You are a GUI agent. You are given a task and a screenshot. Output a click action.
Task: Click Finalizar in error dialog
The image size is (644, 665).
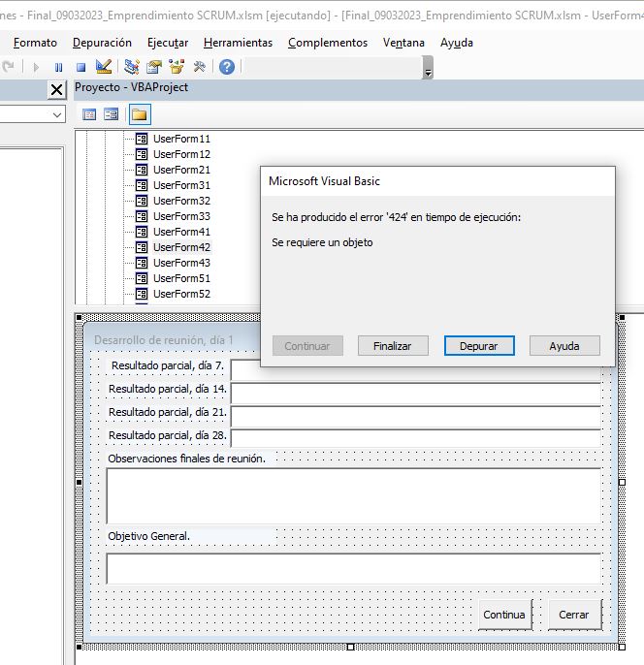393,346
